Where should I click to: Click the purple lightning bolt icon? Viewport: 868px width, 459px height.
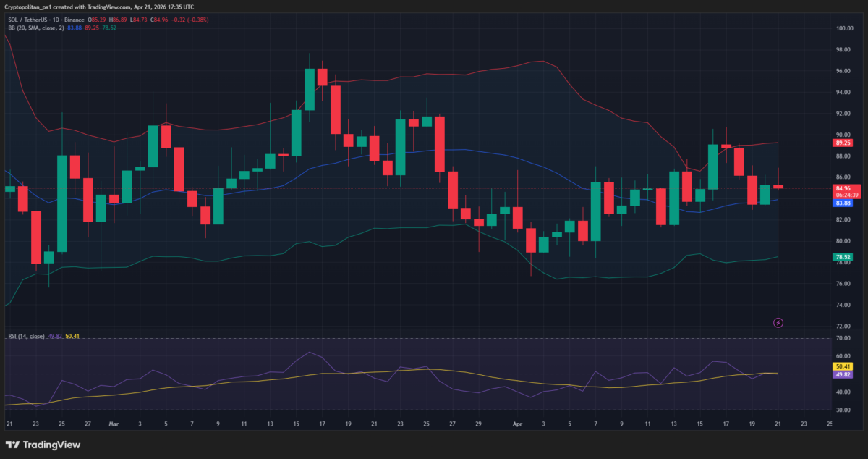point(778,322)
